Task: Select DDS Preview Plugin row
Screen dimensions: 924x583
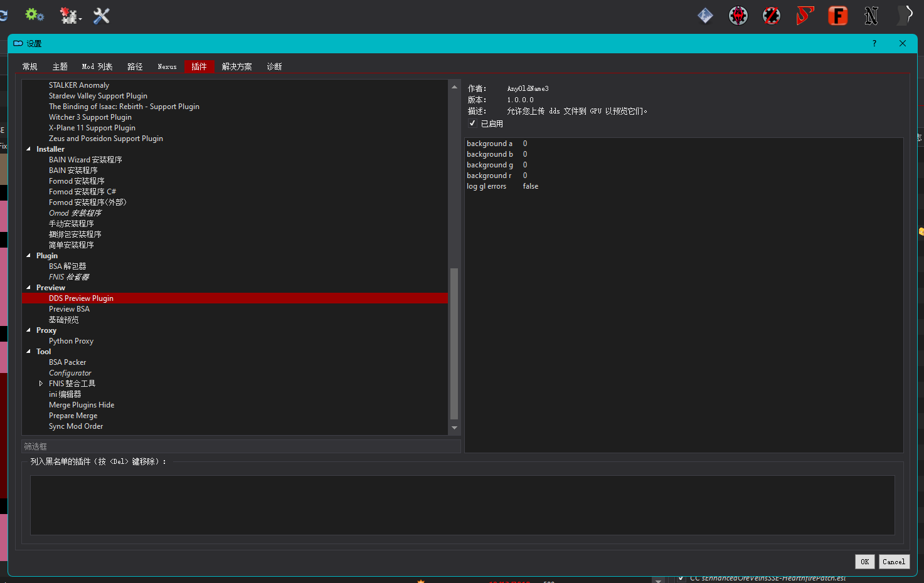Action: coord(235,298)
